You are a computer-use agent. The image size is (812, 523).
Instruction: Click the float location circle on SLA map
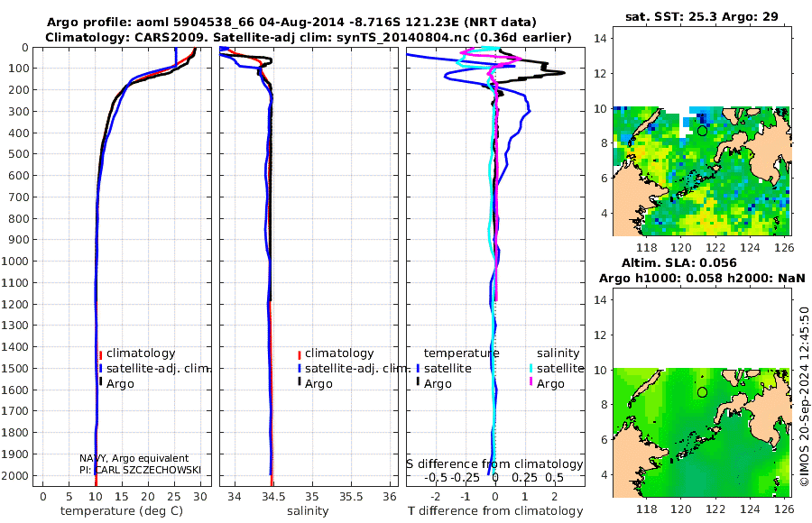click(x=702, y=392)
